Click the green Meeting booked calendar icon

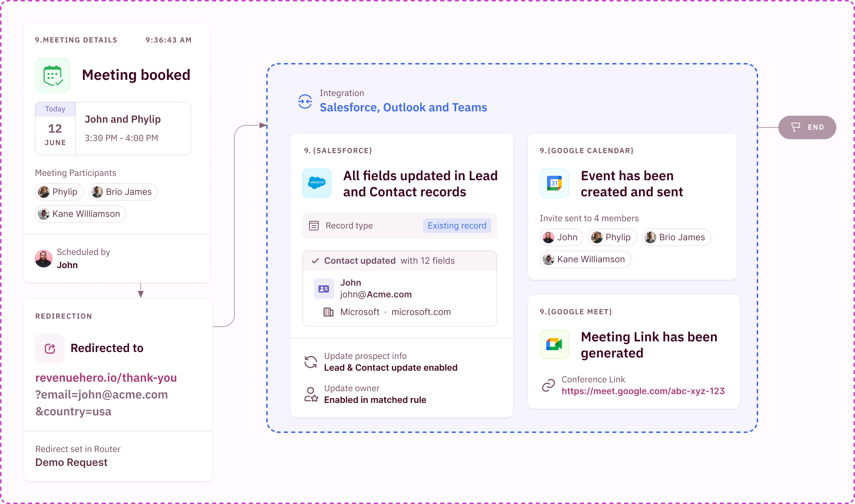coord(52,75)
